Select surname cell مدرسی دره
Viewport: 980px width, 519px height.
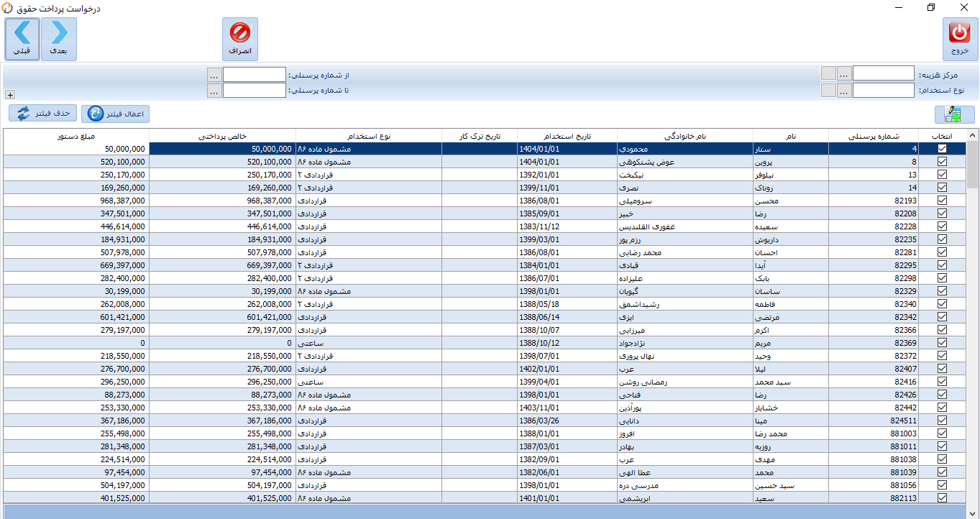(685, 485)
